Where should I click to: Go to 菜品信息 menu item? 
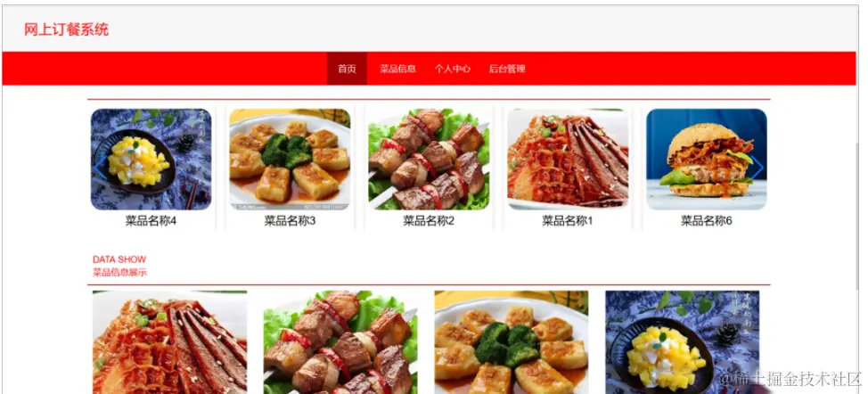click(x=397, y=69)
